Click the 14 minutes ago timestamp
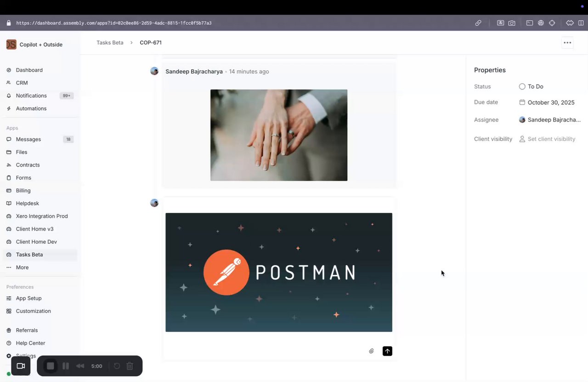This screenshot has height=382, width=588. click(249, 72)
